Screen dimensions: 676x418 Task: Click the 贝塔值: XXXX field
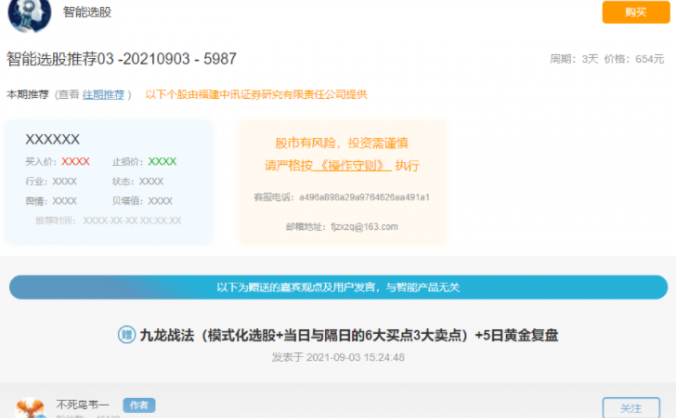(142, 201)
